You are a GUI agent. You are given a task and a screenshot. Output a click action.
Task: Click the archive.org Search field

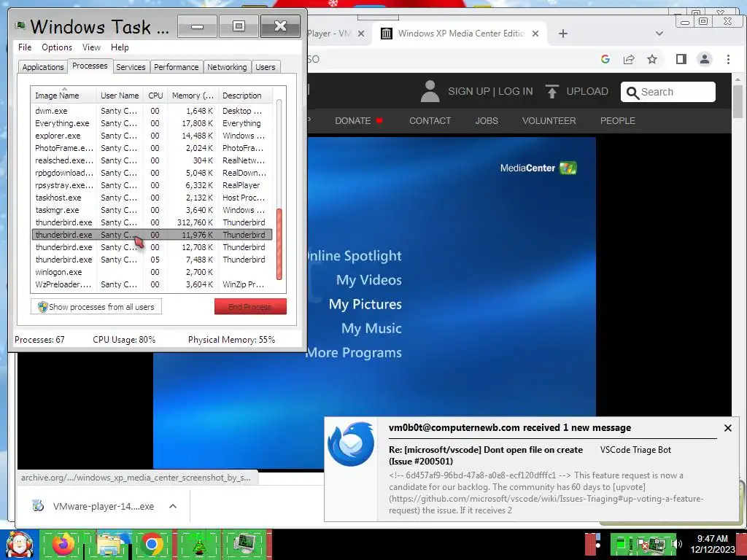point(668,91)
